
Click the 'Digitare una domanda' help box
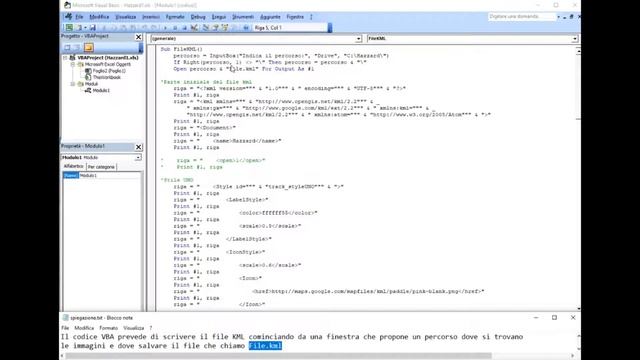pyautogui.click(x=522, y=17)
